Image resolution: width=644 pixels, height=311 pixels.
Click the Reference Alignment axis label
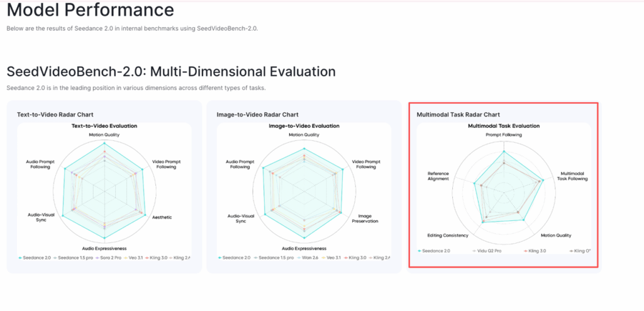(x=438, y=176)
